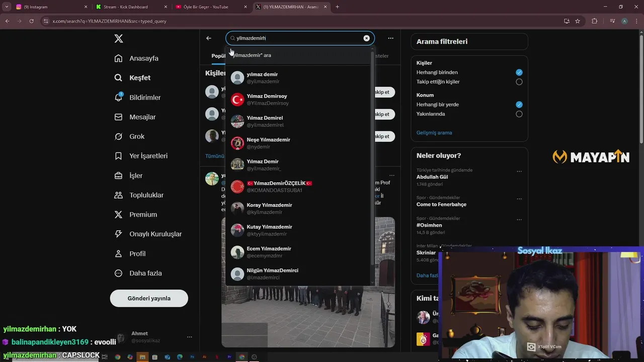Open Onaylı Kuruluşlar section
This screenshot has width=644, height=362.
148,234
